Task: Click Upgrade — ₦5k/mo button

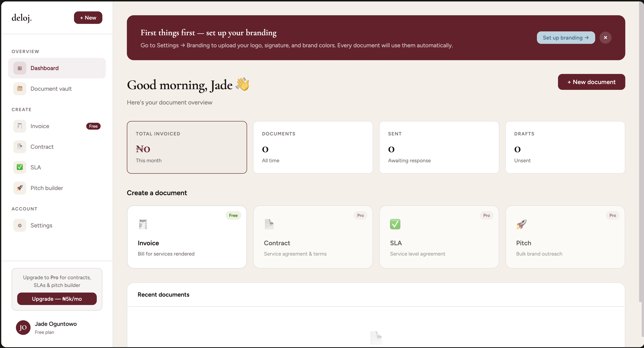Action: (x=57, y=299)
